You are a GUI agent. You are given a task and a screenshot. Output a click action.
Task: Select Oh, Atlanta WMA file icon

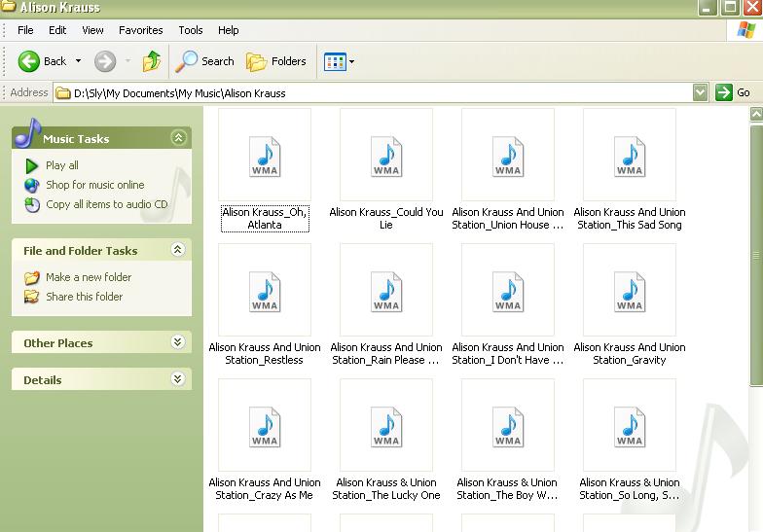(265, 157)
